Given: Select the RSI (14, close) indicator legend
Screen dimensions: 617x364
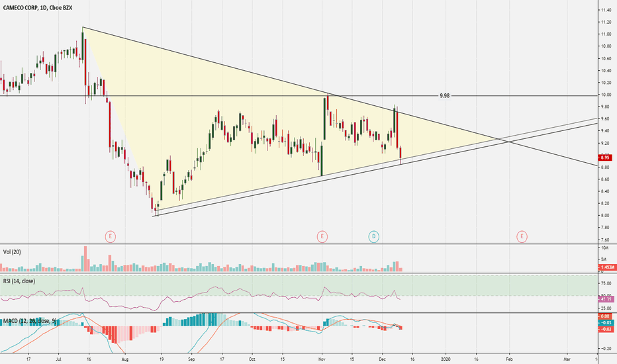Looking at the screenshot, I should 19,281.
